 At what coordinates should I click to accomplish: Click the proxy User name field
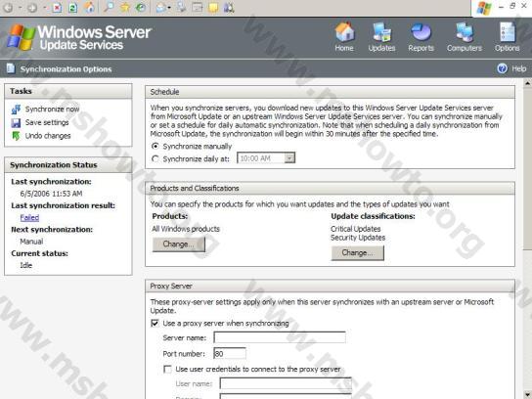[x=286, y=383]
